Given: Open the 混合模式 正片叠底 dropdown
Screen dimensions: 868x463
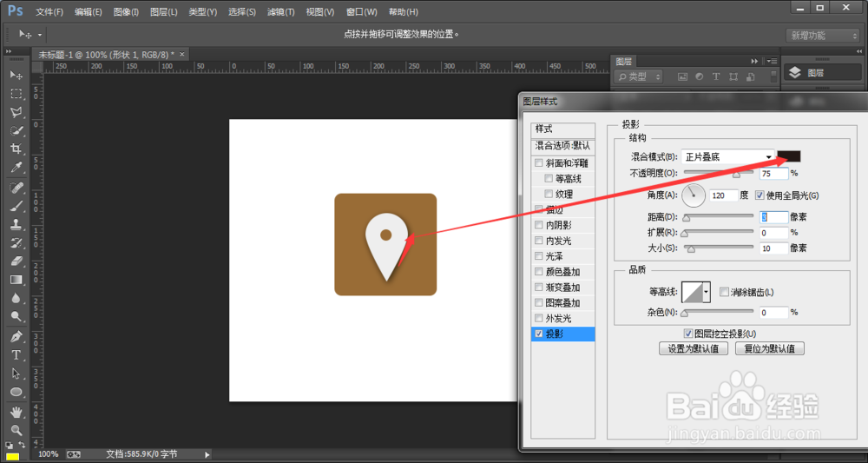Looking at the screenshot, I should (x=727, y=156).
